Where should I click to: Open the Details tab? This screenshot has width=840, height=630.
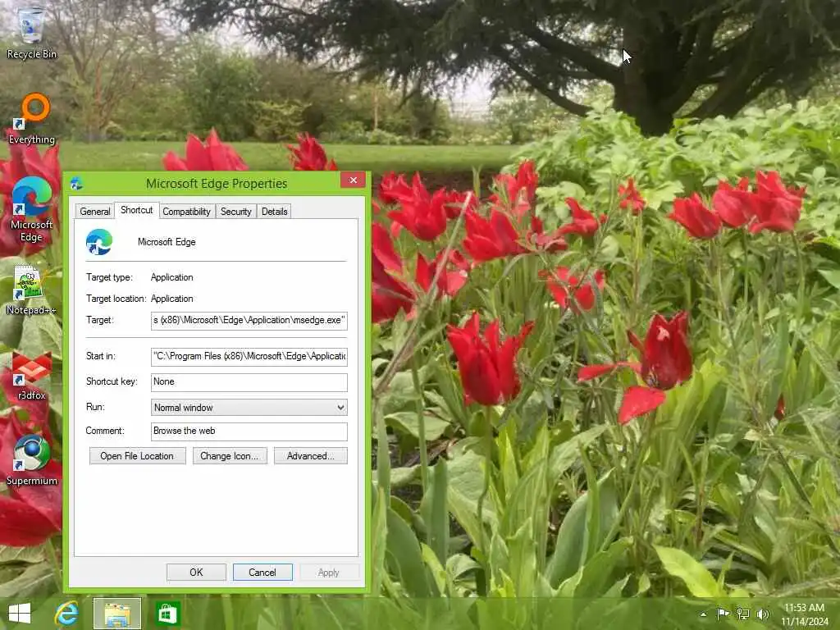274,212
